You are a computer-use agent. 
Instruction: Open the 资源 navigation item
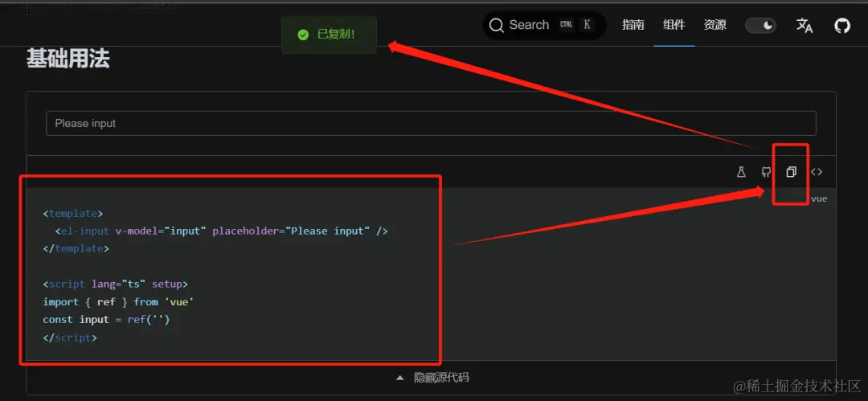pos(714,25)
